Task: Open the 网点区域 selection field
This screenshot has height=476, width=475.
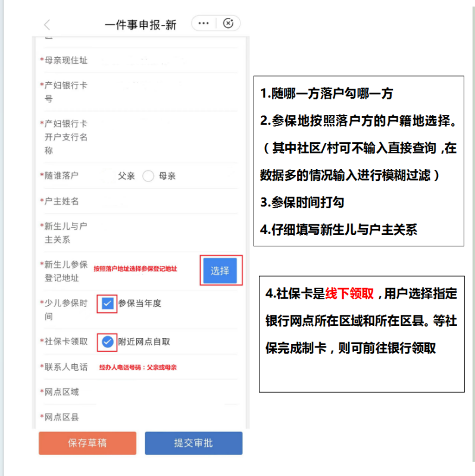Action: click(167, 392)
